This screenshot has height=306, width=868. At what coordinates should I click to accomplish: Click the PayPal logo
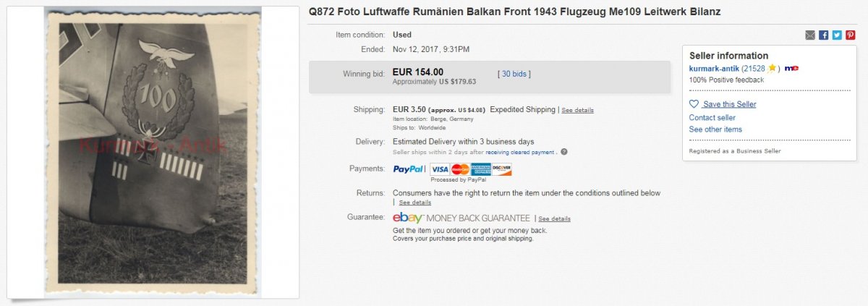click(x=408, y=169)
